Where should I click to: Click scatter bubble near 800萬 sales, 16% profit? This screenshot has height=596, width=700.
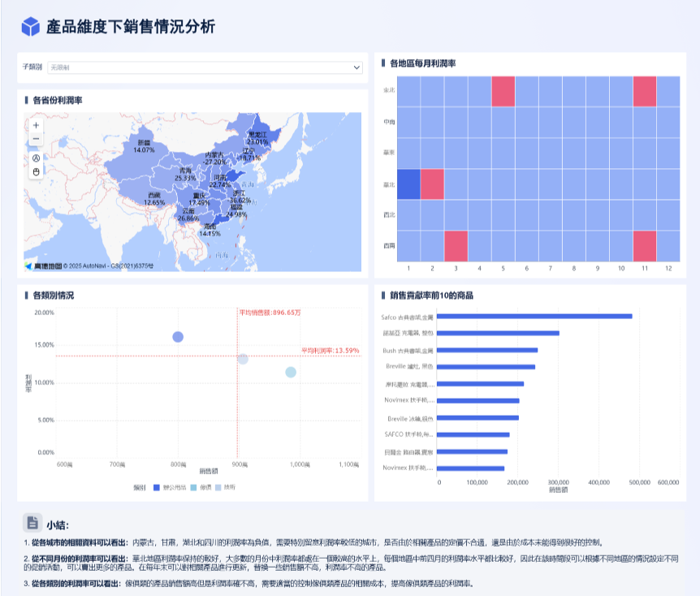tap(178, 337)
